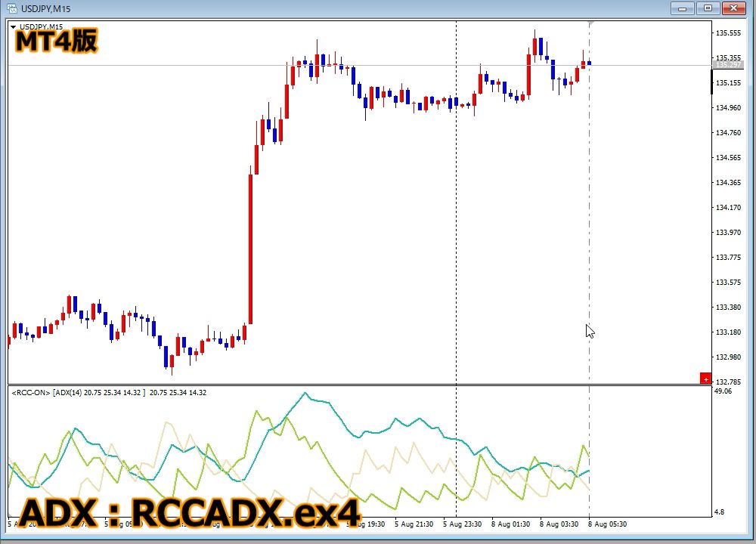Screen dimensions: 756x544
Task: Click the 49.06 indicator scale value
Action: [x=723, y=391]
